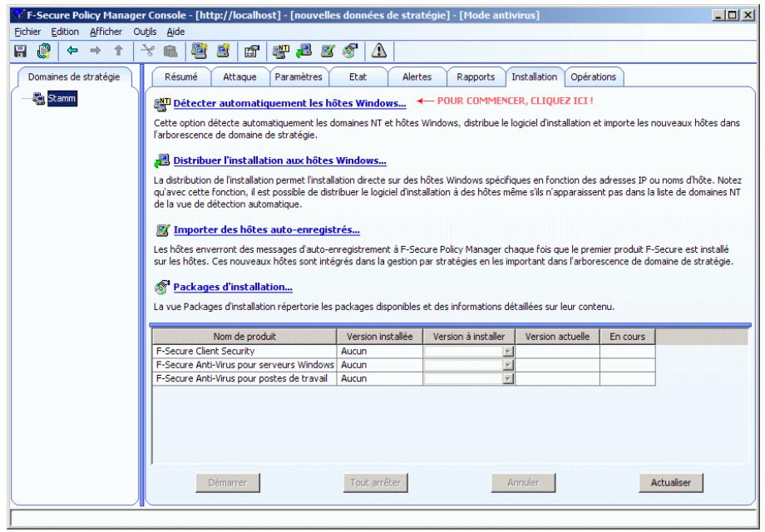Click the NT icon beside Détecter automatiquement
The image size is (765, 532).
coord(162,104)
